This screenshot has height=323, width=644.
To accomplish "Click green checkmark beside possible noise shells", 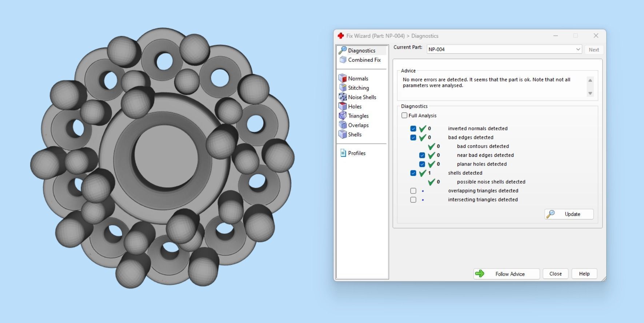I will tap(432, 182).
